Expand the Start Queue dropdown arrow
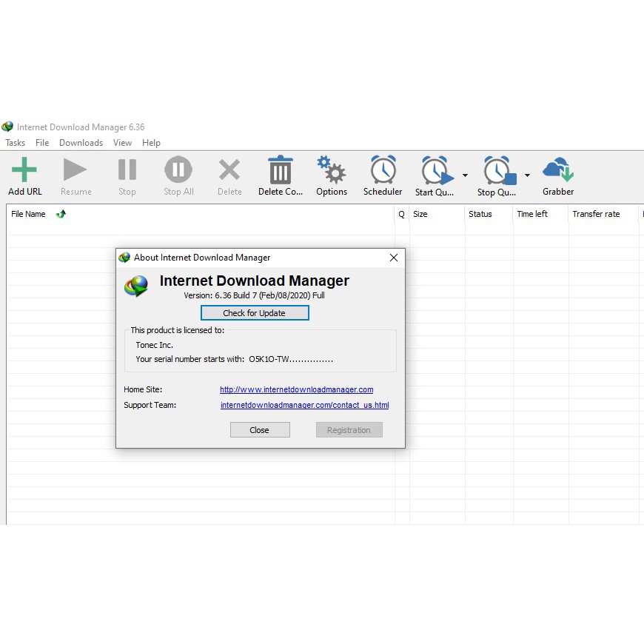 click(x=465, y=175)
